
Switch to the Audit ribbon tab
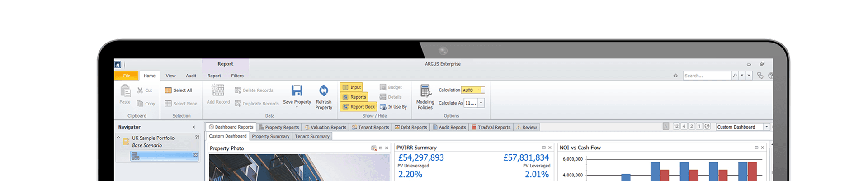coord(191,76)
